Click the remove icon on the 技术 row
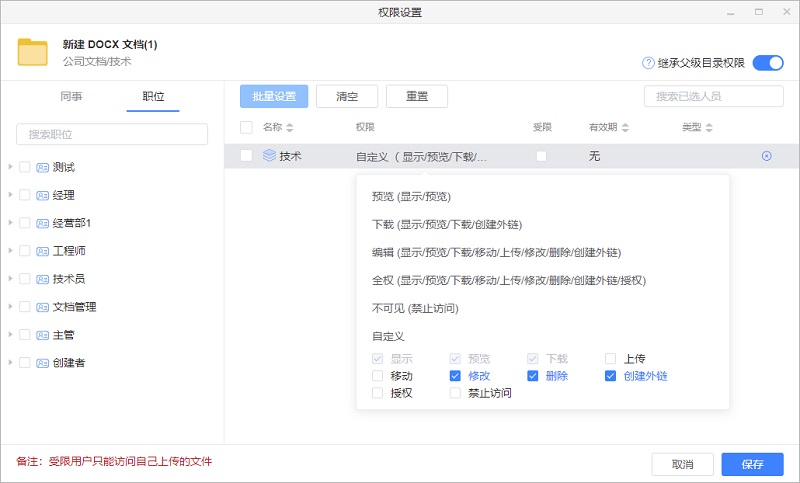 (x=766, y=156)
